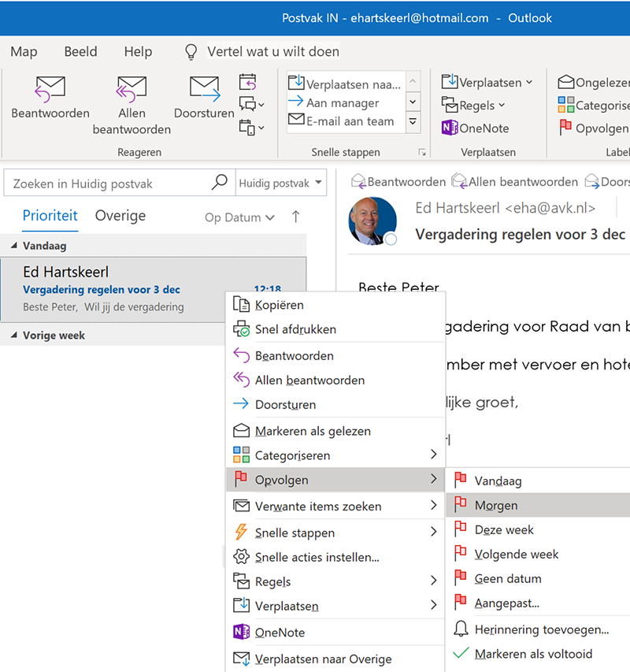630x672 pixels.
Task: Open 'Huidig postvak' scope dropdown
Action: pyautogui.click(x=280, y=183)
